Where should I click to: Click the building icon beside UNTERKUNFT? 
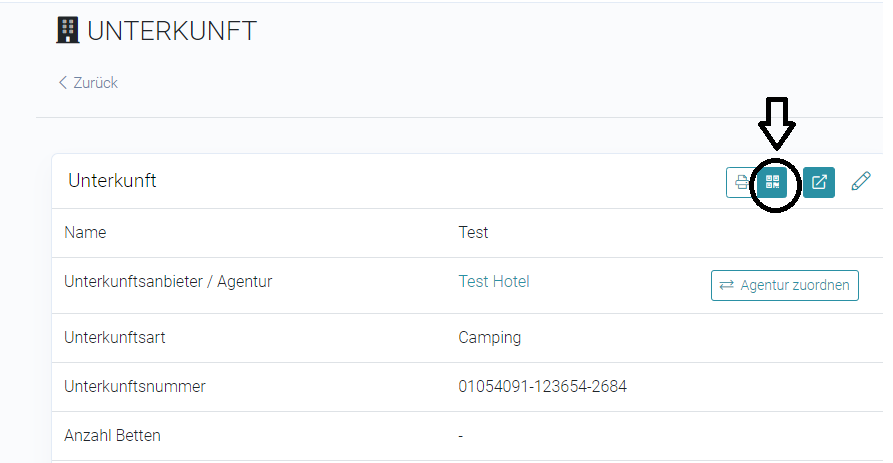click(x=67, y=30)
